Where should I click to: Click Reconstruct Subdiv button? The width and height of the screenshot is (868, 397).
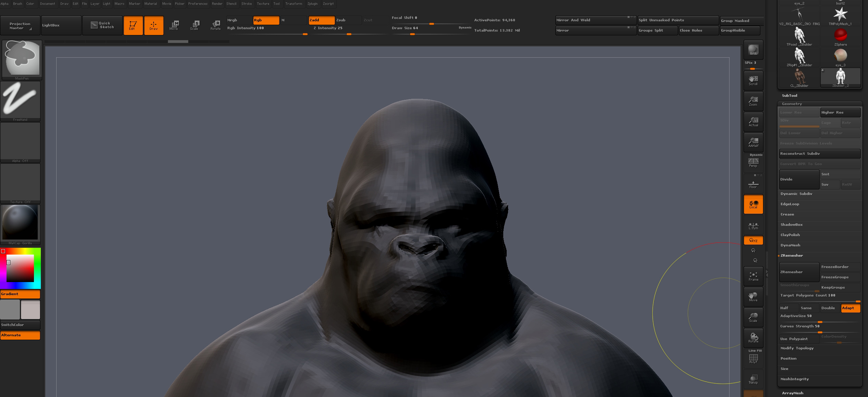pyautogui.click(x=820, y=154)
